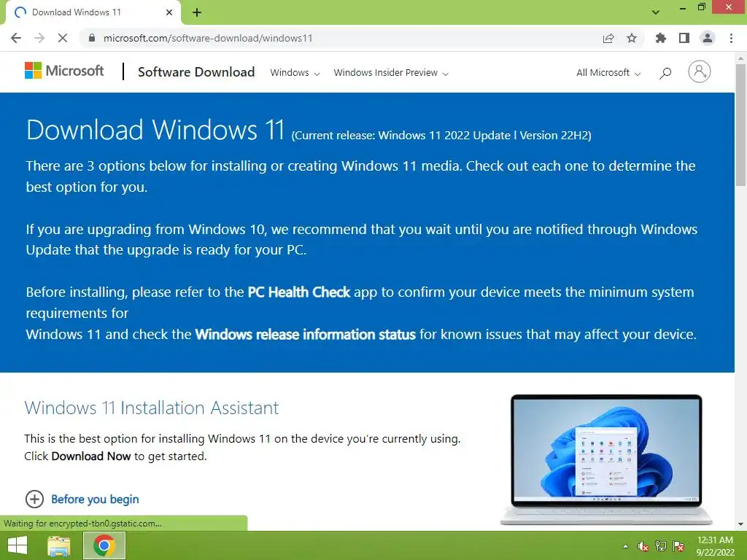Open tab search chevron in title bar

[656, 12]
